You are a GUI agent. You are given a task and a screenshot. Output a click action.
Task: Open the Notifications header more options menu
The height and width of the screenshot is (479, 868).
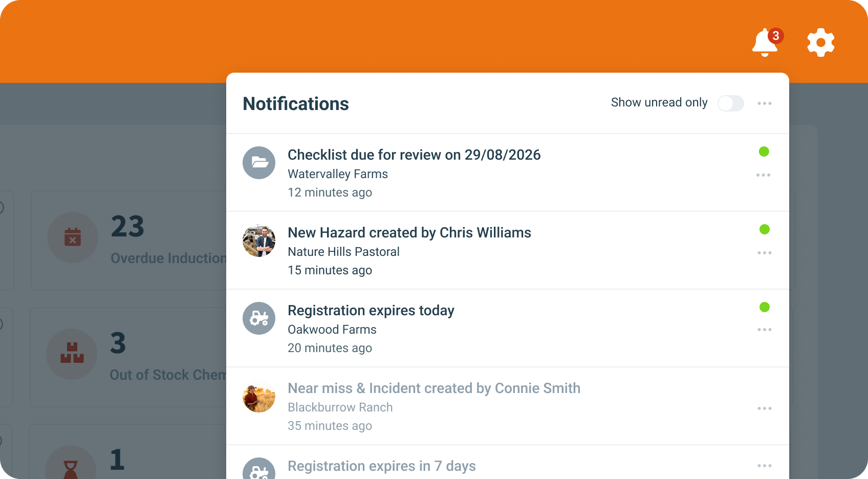coord(765,103)
